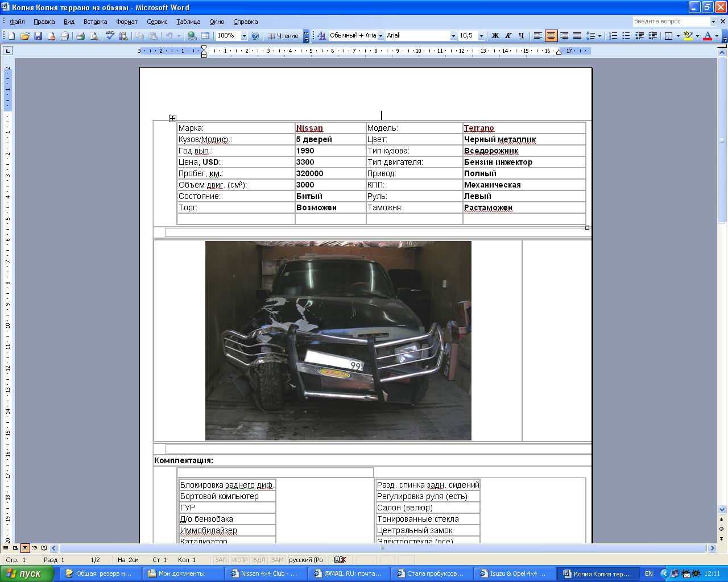Click the пуск Start button
728x582 pixels.
click(x=26, y=573)
